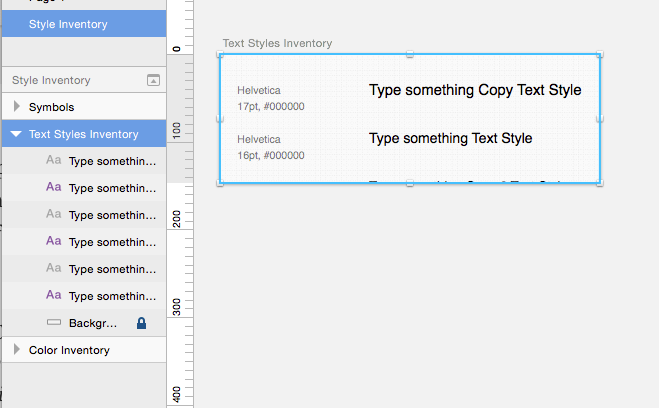659x408 pixels.
Task: Click the rectangle shape icon of Backgr… layer
Action: 54,322
